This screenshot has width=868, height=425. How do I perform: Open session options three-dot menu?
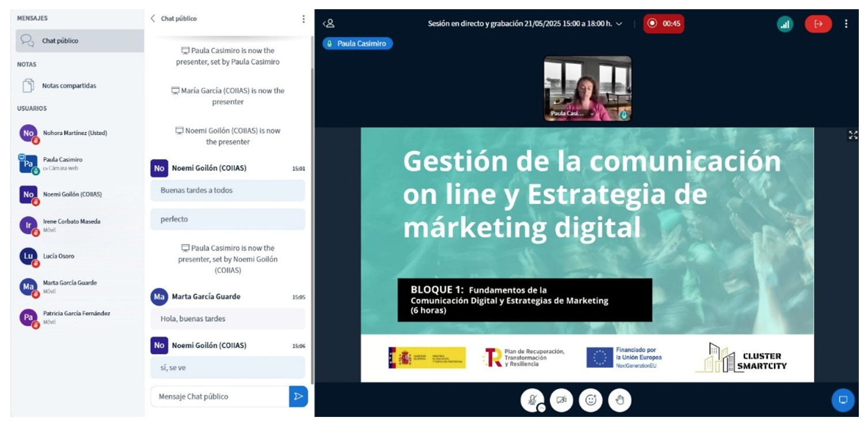[x=846, y=24]
